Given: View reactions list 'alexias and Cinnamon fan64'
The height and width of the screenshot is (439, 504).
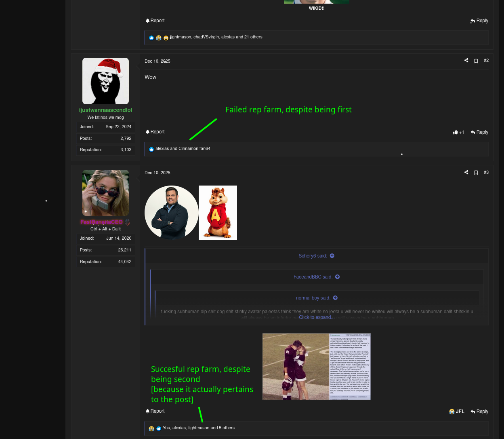Looking at the screenshot, I should [183, 149].
